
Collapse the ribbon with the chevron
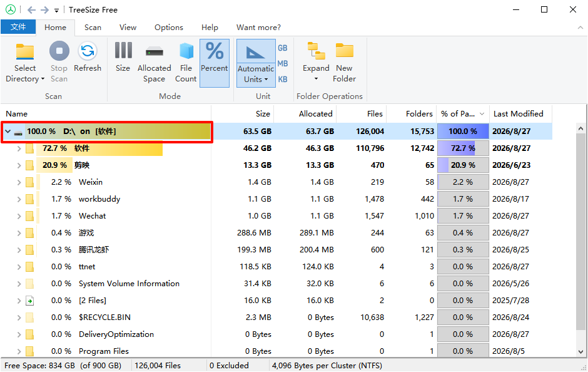point(580,28)
